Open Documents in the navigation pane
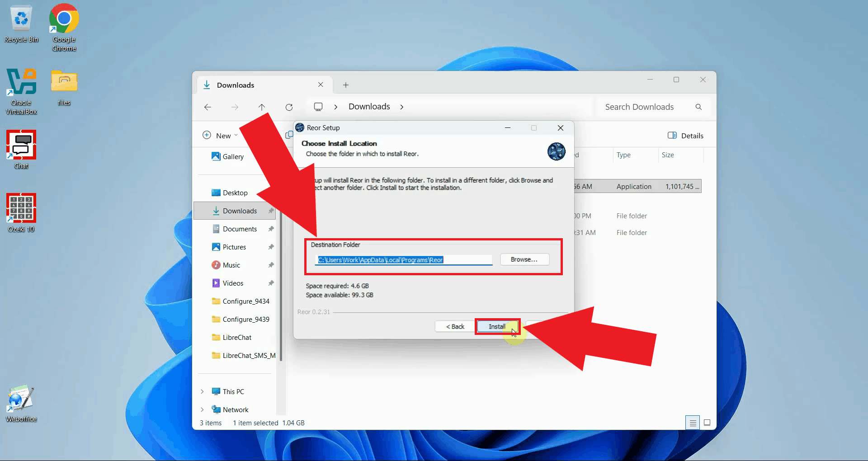The width and height of the screenshot is (868, 461). point(235,229)
